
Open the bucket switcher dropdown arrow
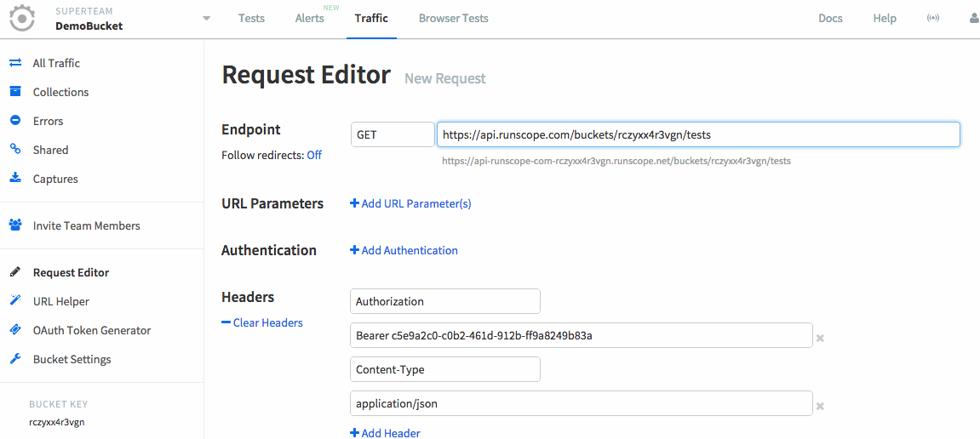point(207,18)
